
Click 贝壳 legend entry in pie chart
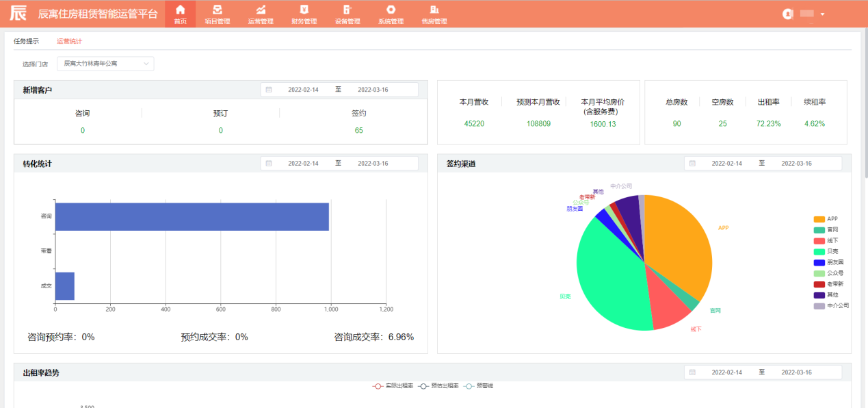click(830, 252)
